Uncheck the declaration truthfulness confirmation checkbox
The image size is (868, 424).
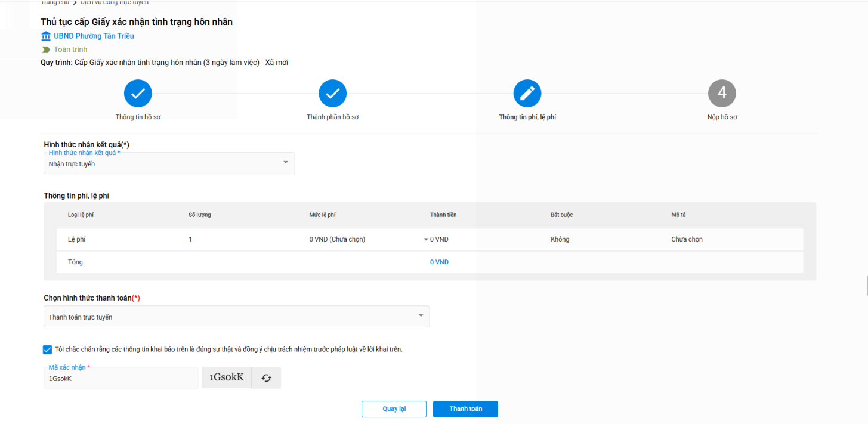coord(48,349)
